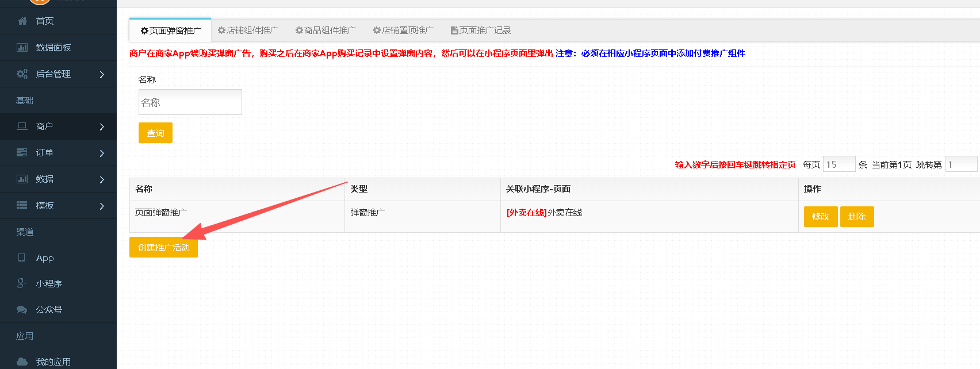The image size is (980, 369).
Task: Click the home icon beside 首页
Action: point(22,21)
